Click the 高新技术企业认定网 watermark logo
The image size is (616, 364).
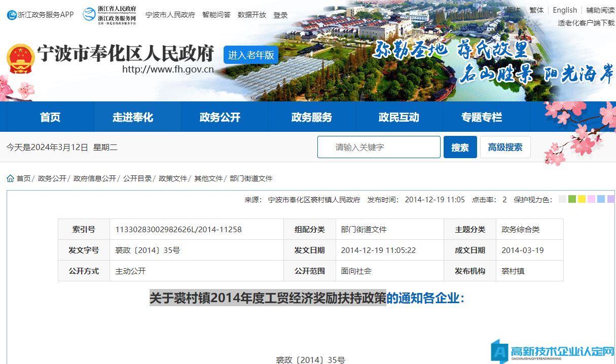[553, 352]
